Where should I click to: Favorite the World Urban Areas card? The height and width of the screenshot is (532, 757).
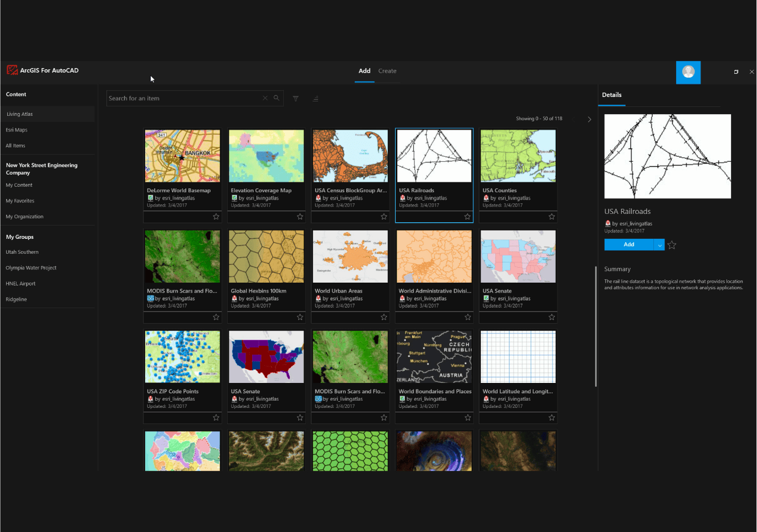coord(384,317)
